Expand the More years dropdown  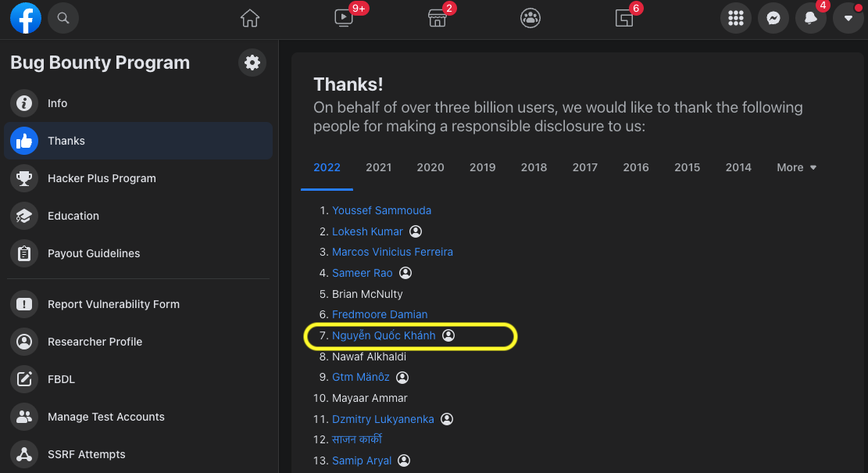797,167
